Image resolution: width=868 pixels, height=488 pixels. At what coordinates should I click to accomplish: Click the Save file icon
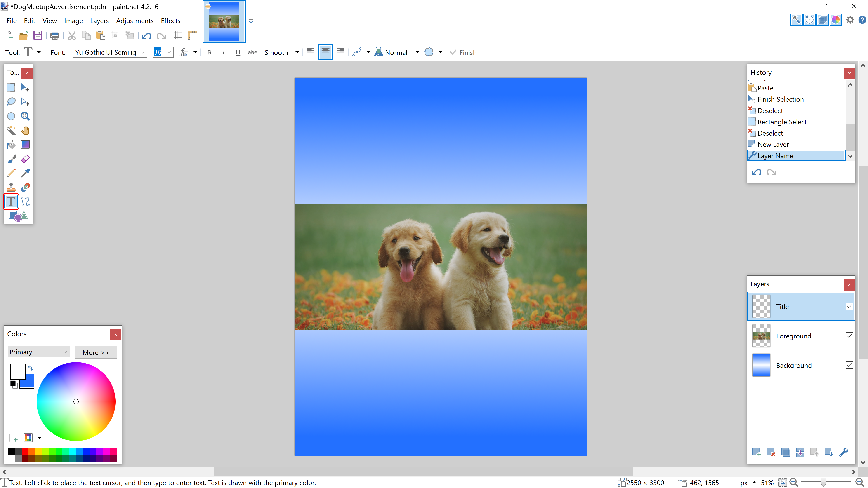[38, 35]
